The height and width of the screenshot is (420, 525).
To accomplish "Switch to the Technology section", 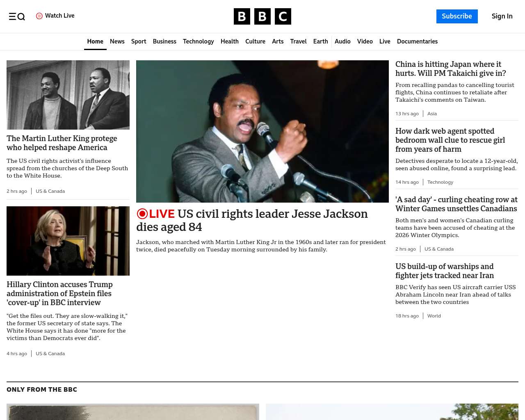I will (x=199, y=41).
